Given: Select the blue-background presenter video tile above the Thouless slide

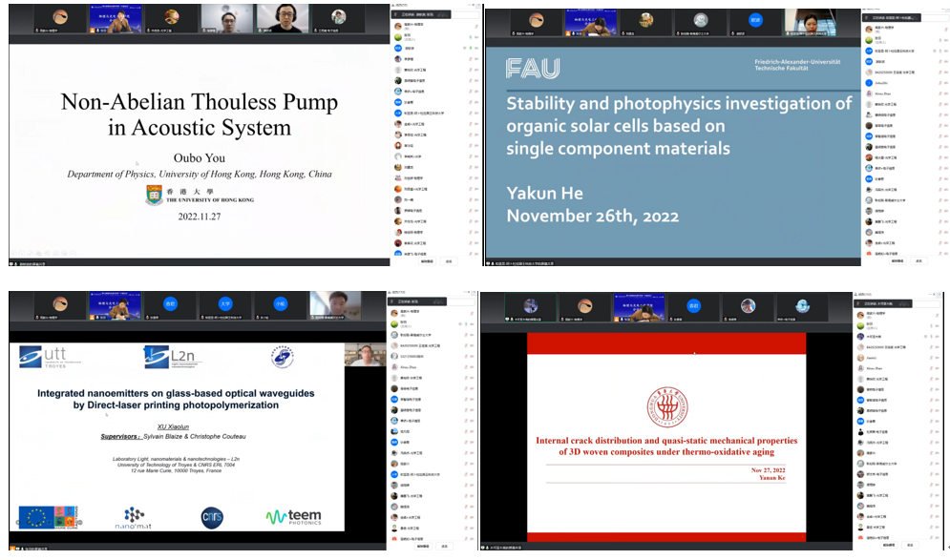Looking at the screenshot, I should [x=116, y=17].
